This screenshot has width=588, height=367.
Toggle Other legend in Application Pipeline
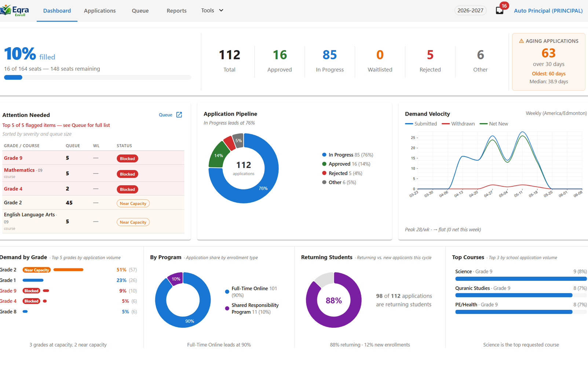click(339, 182)
